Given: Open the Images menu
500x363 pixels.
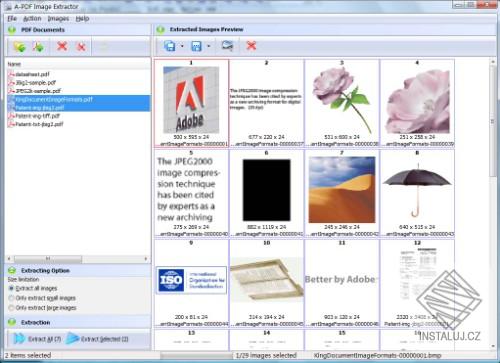Looking at the screenshot, I should tap(58, 19).
